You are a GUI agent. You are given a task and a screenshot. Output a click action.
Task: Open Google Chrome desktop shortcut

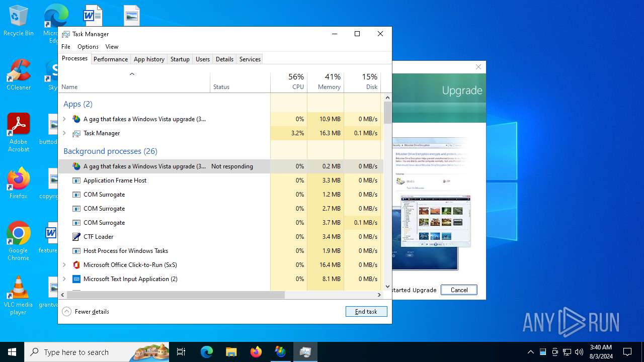click(x=18, y=241)
